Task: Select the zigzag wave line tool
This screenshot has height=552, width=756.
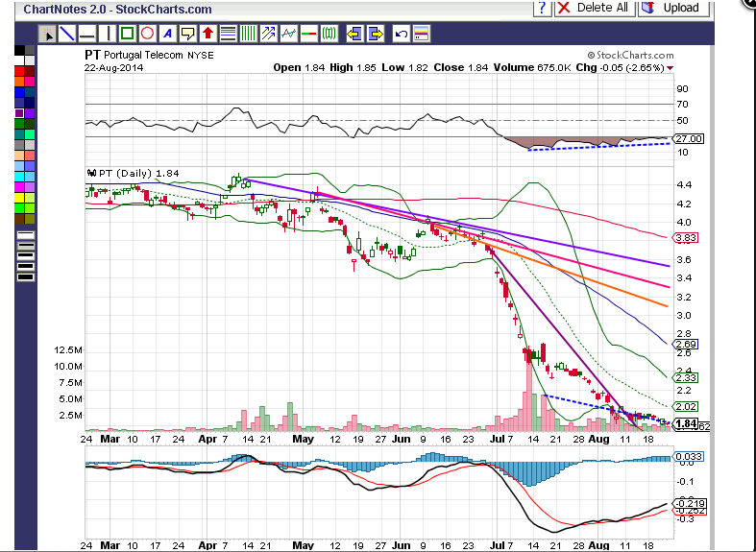Action: coord(289,34)
